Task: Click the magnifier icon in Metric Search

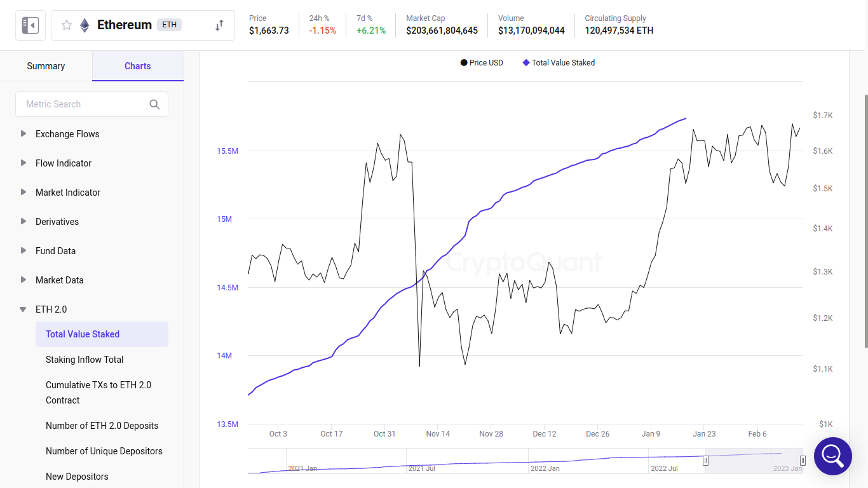Action: 154,105
